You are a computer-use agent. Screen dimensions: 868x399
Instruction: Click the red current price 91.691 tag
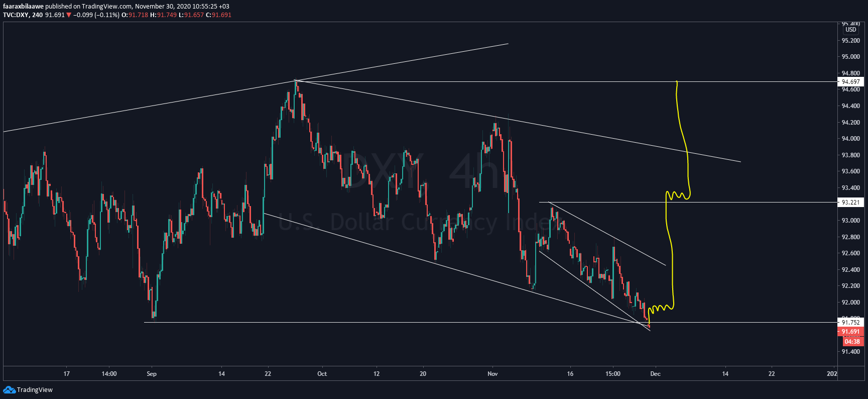pyautogui.click(x=850, y=332)
